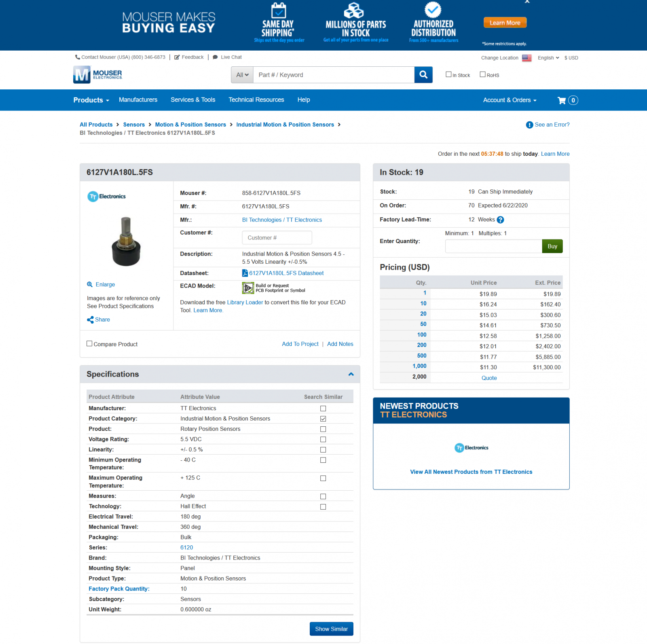Open the 6120 series link

[x=187, y=547]
